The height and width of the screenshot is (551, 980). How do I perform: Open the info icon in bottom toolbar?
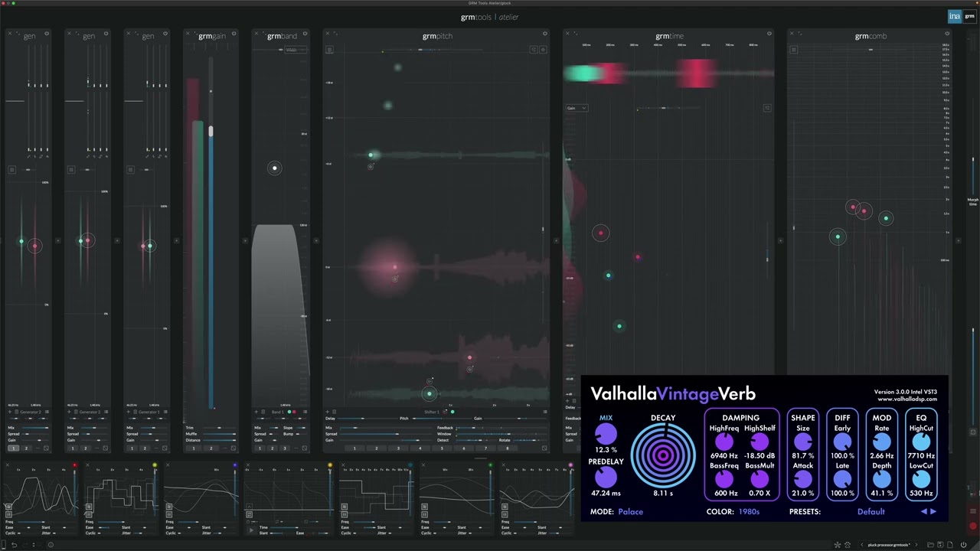click(51, 545)
